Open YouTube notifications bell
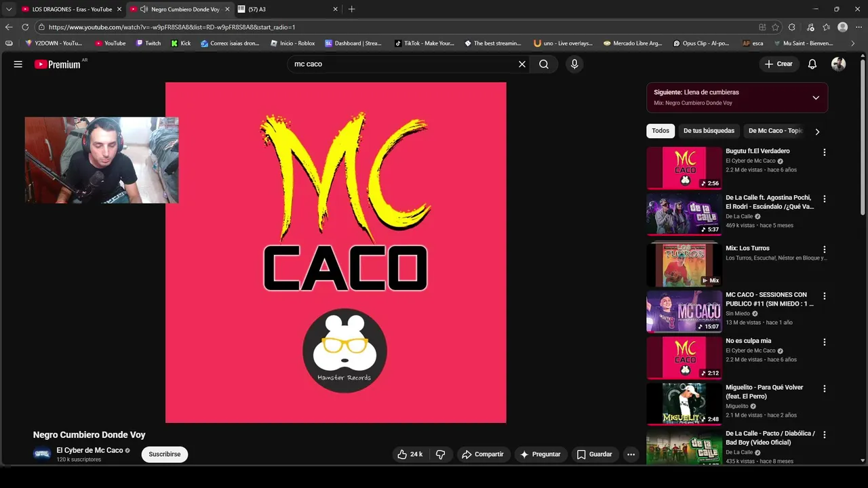Viewport: 868px width, 488px height. tap(812, 64)
